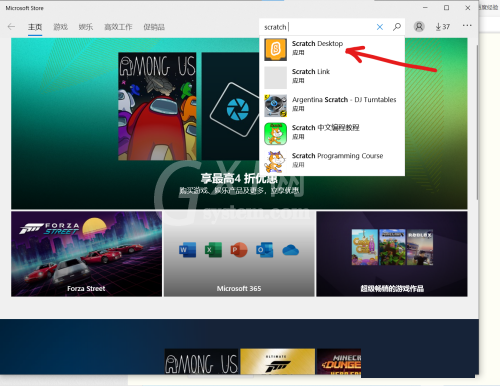Open the 超级畅销的游戏作品 tile
The width and height of the screenshot is (500, 386).
click(x=392, y=254)
